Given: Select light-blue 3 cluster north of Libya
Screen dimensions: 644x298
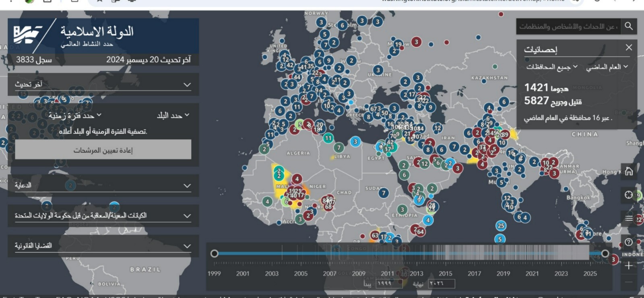Looking at the screenshot, I should point(355,142).
